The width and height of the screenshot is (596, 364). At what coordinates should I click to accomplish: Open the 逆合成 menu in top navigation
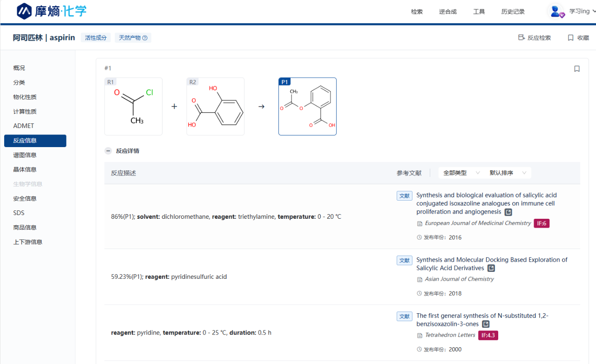click(447, 12)
